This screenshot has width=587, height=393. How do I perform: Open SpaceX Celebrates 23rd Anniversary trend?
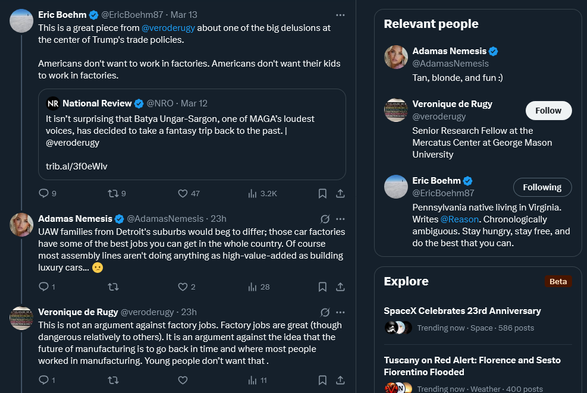(478, 319)
